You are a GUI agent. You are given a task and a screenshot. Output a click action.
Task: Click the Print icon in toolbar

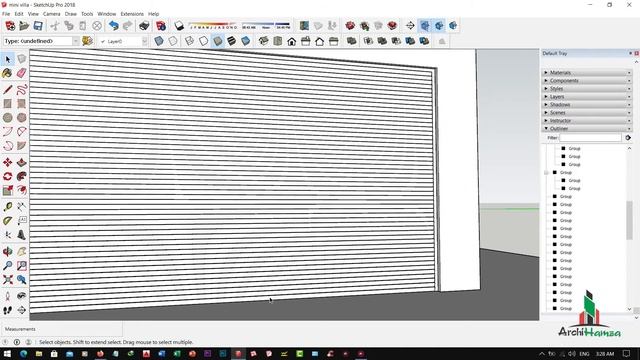click(x=144, y=26)
